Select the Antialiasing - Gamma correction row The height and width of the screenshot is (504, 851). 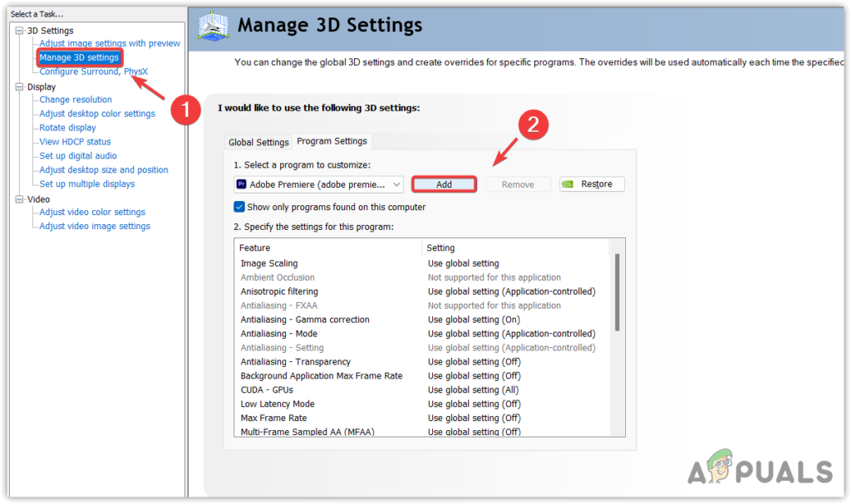point(421,321)
